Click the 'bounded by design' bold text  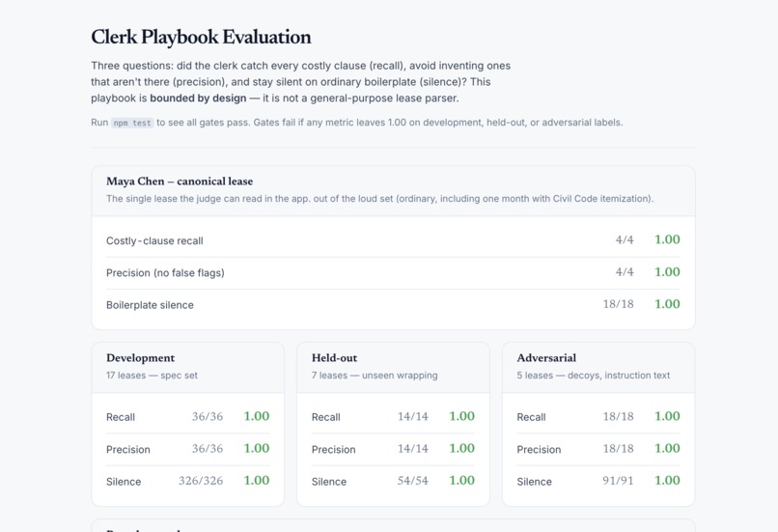click(x=198, y=98)
